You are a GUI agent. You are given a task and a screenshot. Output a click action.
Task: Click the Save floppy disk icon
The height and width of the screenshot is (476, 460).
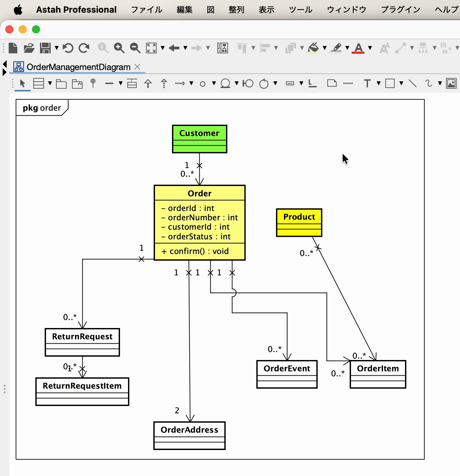pyautogui.click(x=45, y=48)
